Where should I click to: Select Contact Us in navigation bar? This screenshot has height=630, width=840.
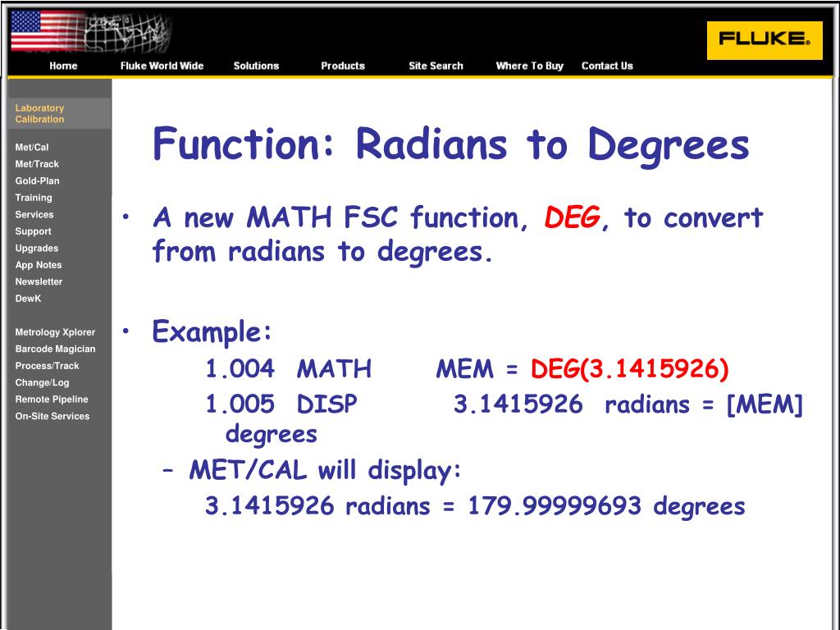(607, 66)
